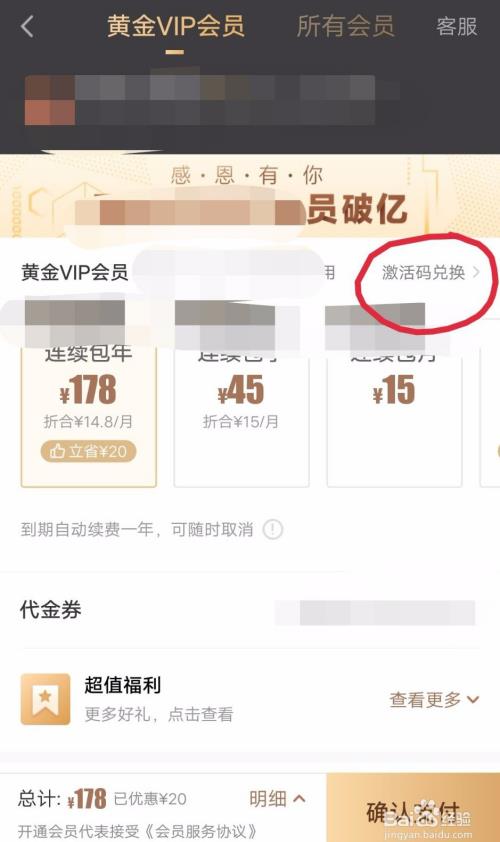This screenshot has height=842, width=500.
Task: Tap the info icon after 可随时取消
Action: 273,529
